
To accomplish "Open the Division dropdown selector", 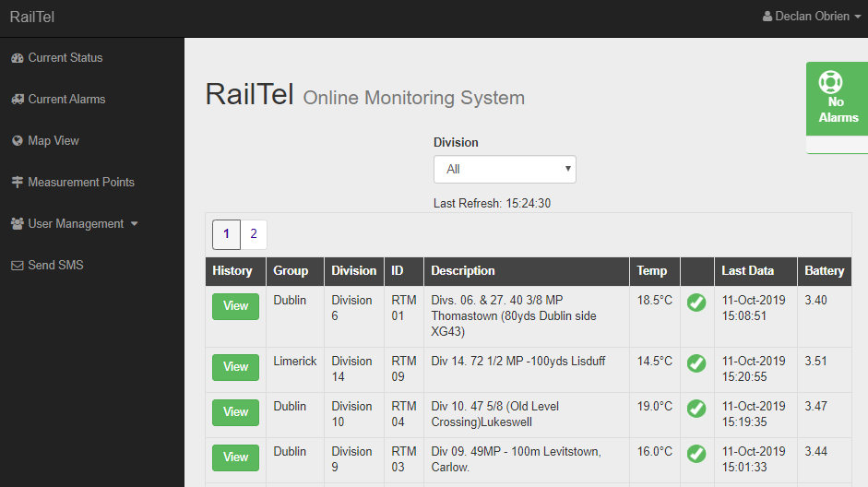I will 505,170.
